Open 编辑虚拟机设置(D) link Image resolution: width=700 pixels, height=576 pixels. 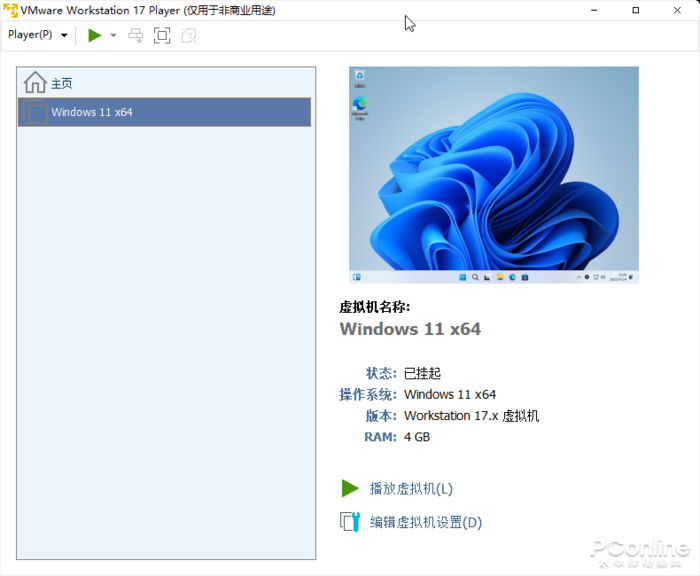(425, 522)
